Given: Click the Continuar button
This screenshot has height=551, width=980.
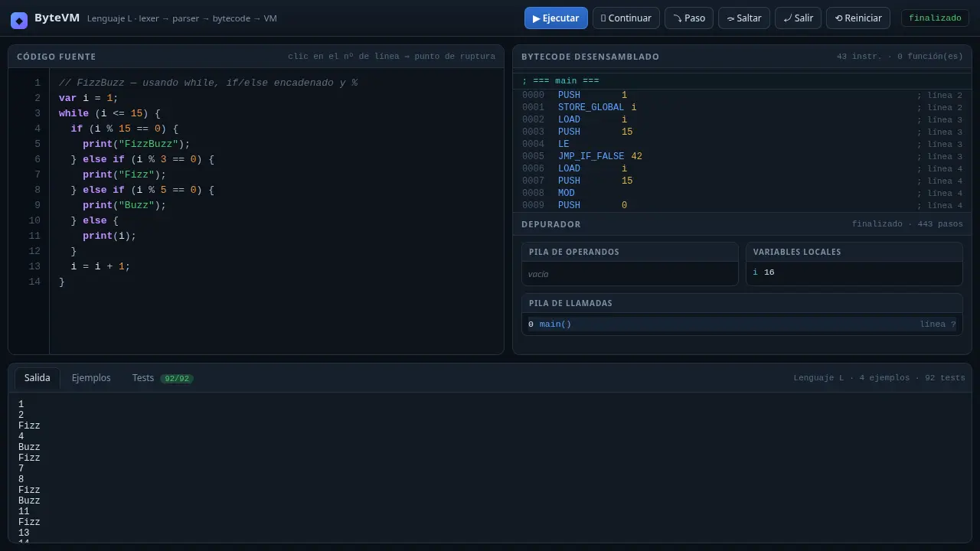Looking at the screenshot, I should (x=626, y=18).
